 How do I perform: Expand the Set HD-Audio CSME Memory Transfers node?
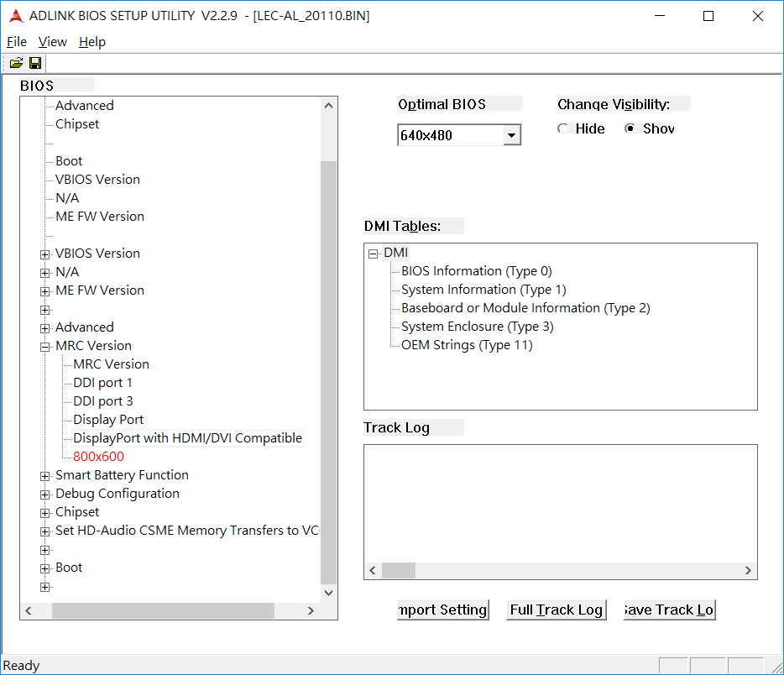(45, 532)
